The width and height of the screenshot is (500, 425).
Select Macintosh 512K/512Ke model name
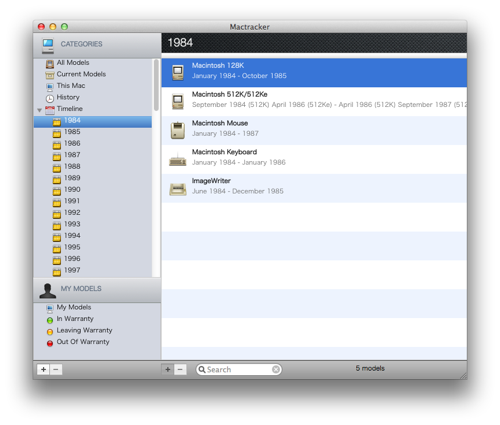(x=229, y=94)
